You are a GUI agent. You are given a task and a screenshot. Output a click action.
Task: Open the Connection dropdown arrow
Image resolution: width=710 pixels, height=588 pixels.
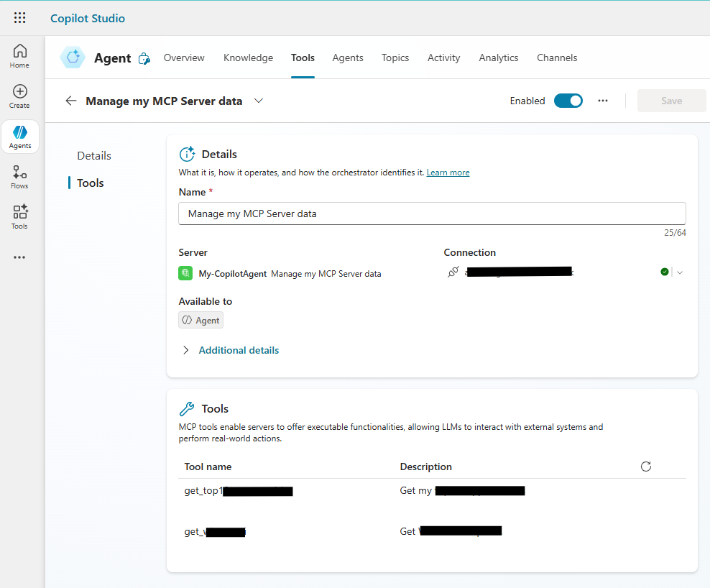click(680, 272)
